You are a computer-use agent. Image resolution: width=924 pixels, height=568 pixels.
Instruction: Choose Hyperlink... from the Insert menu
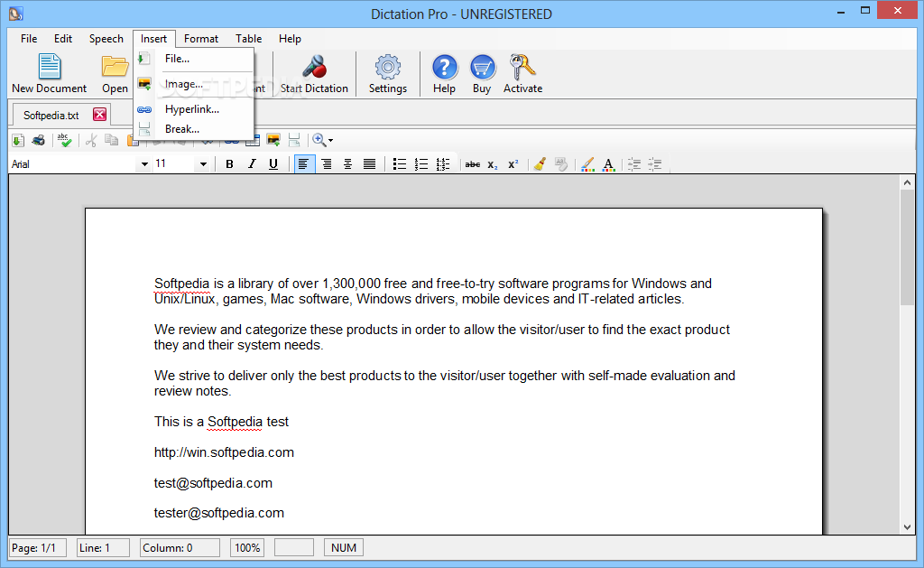[x=194, y=109]
